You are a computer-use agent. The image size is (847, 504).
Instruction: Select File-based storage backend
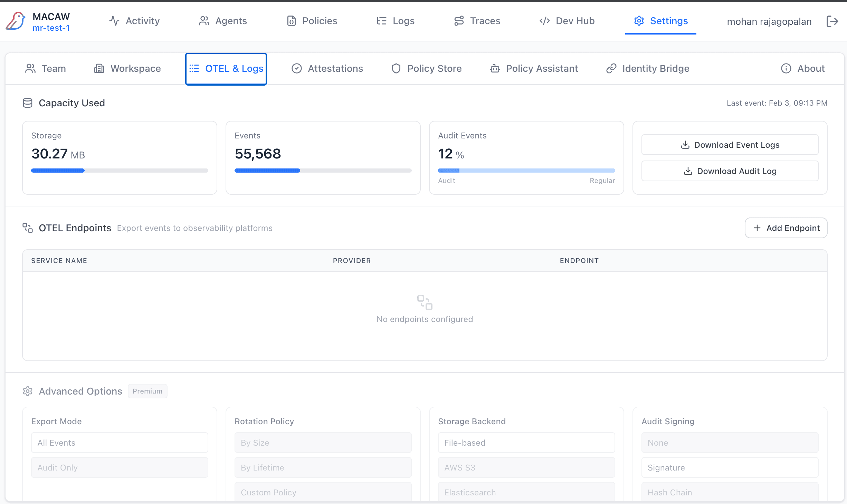[x=526, y=443]
